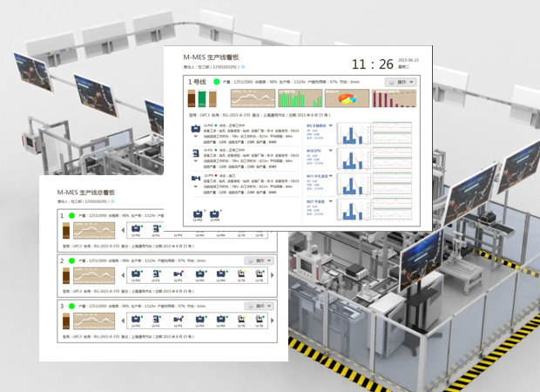Click green status light of line 3
The image size is (540, 392).
(x=73, y=306)
